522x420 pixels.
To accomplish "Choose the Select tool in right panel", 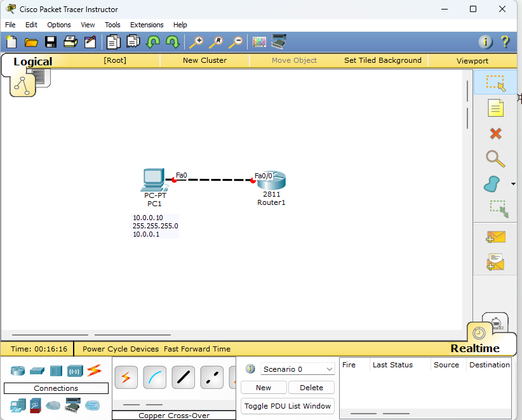I will (495, 83).
